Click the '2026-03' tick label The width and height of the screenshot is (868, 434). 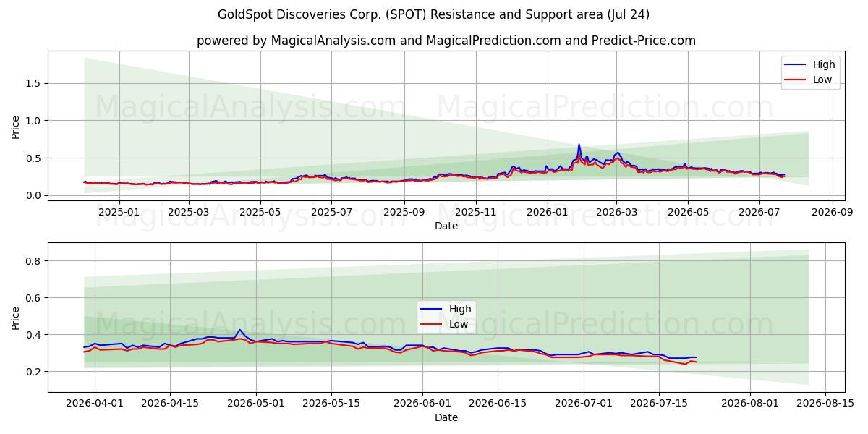616,212
